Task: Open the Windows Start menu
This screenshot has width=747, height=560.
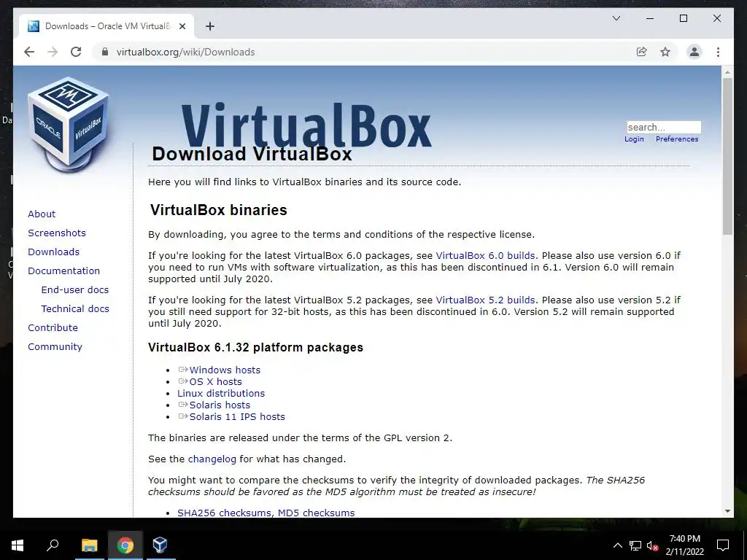Action: click(18, 545)
